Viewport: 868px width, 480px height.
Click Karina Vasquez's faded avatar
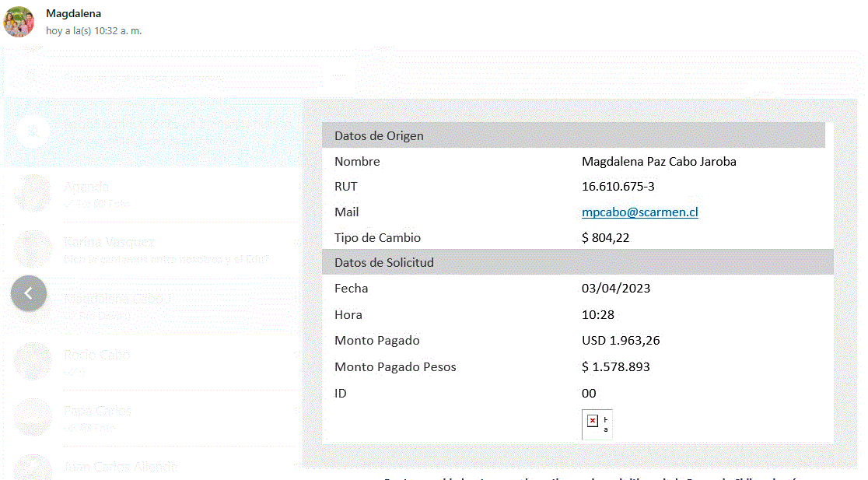click(x=33, y=249)
